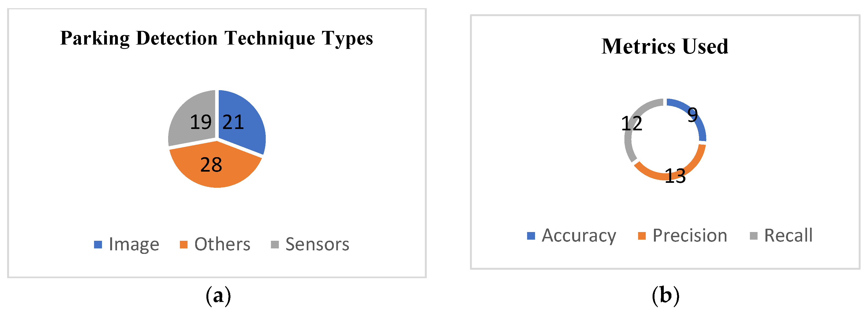Click the gray Recall legend swatch
Screen dimensions: 868x317
[x=754, y=236]
